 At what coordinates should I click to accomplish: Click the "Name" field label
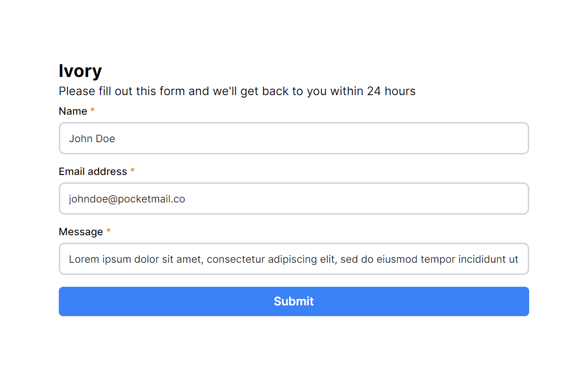[x=73, y=111]
